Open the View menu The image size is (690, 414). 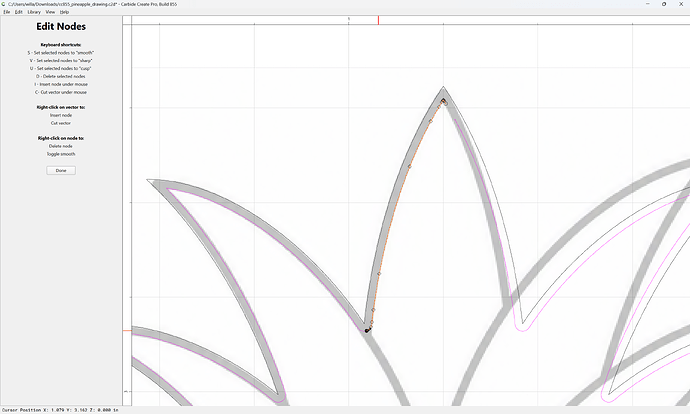[50, 12]
